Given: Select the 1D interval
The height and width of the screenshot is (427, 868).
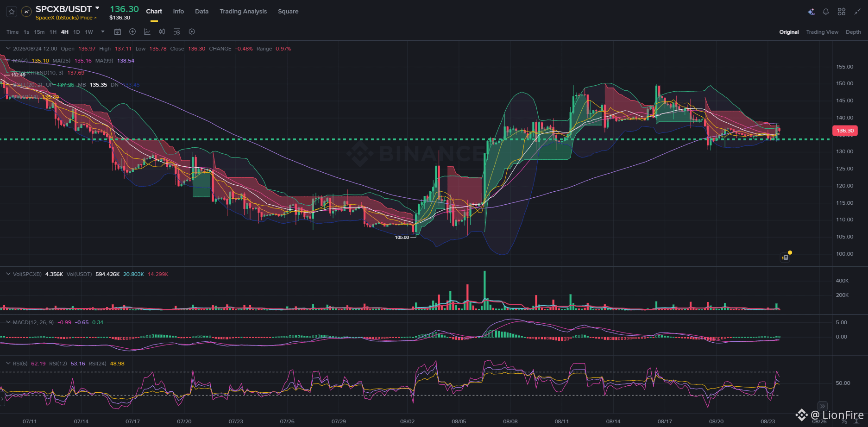Looking at the screenshot, I should point(76,32).
